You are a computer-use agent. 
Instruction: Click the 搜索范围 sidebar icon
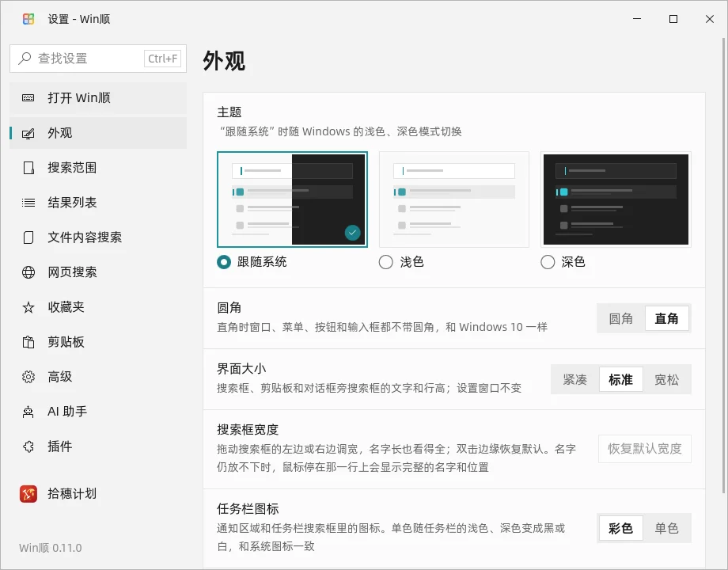tap(28, 168)
